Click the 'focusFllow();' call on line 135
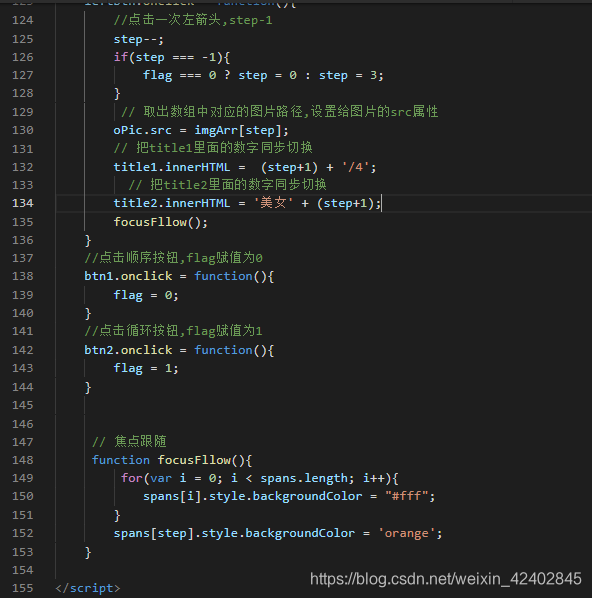 point(161,222)
